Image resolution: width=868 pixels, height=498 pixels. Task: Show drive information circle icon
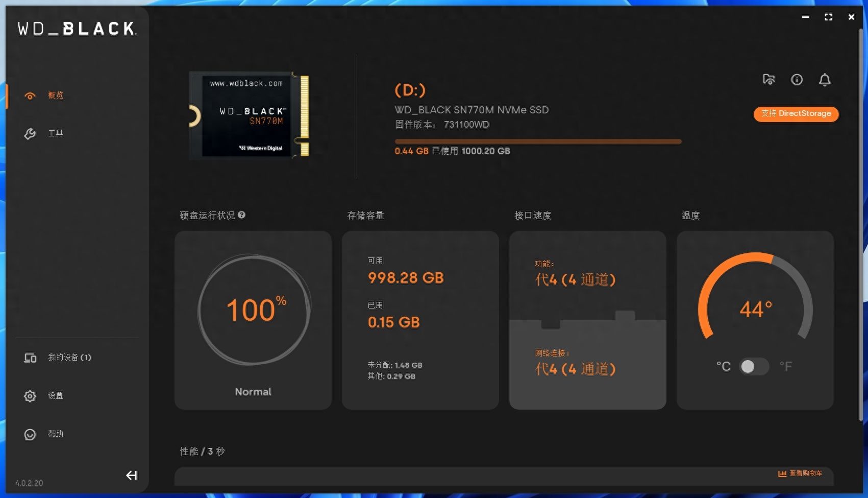click(x=797, y=80)
